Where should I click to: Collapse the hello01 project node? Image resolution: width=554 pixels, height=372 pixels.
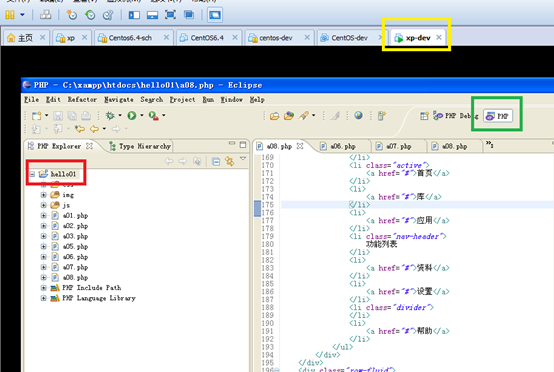coord(32,174)
